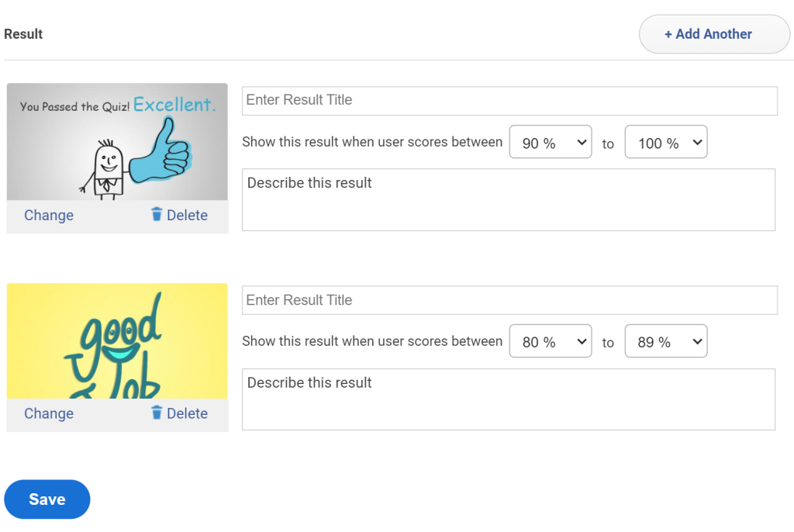Click the Delete text under the Good Job image

pyautogui.click(x=187, y=413)
